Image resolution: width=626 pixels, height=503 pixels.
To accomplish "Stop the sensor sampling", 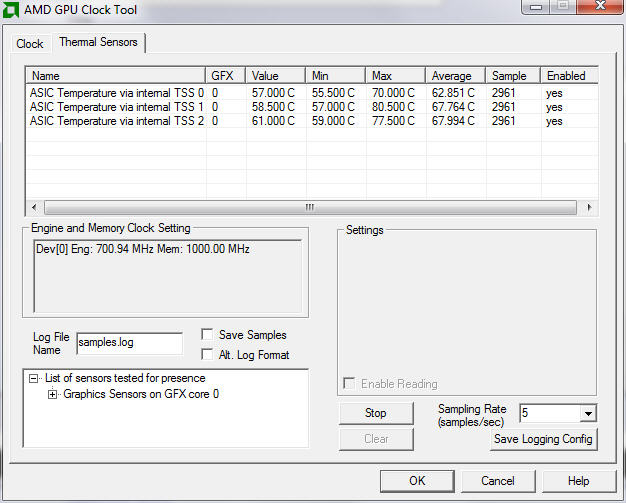I will pos(376,413).
